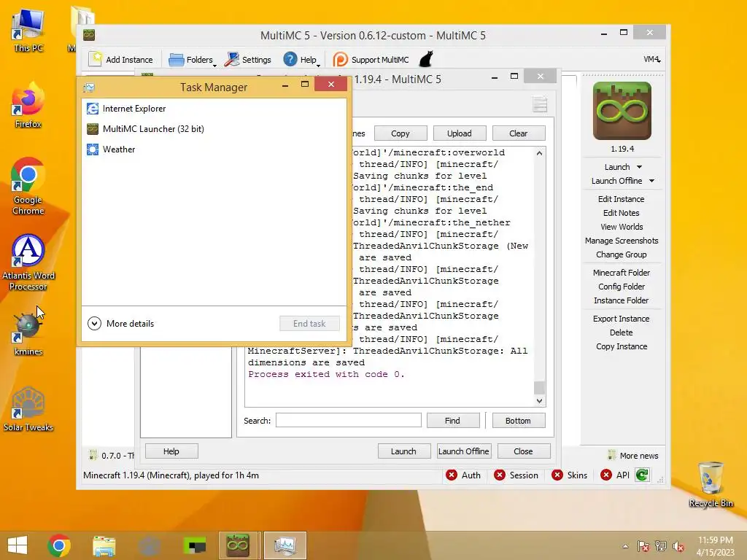Expand the Launch dropdown arrow in sidebar
This screenshot has width=747, height=560.
(639, 167)
